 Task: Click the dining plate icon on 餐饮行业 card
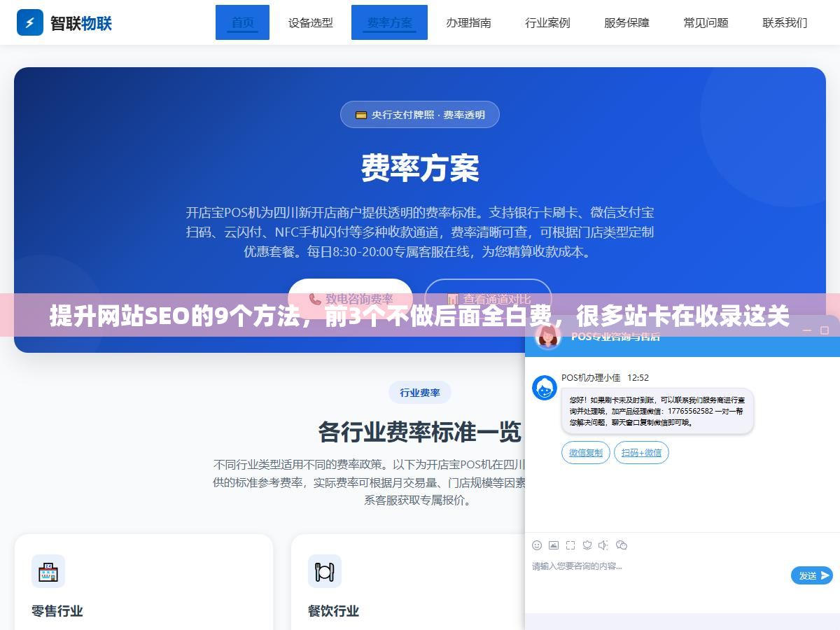pos(325,571)
